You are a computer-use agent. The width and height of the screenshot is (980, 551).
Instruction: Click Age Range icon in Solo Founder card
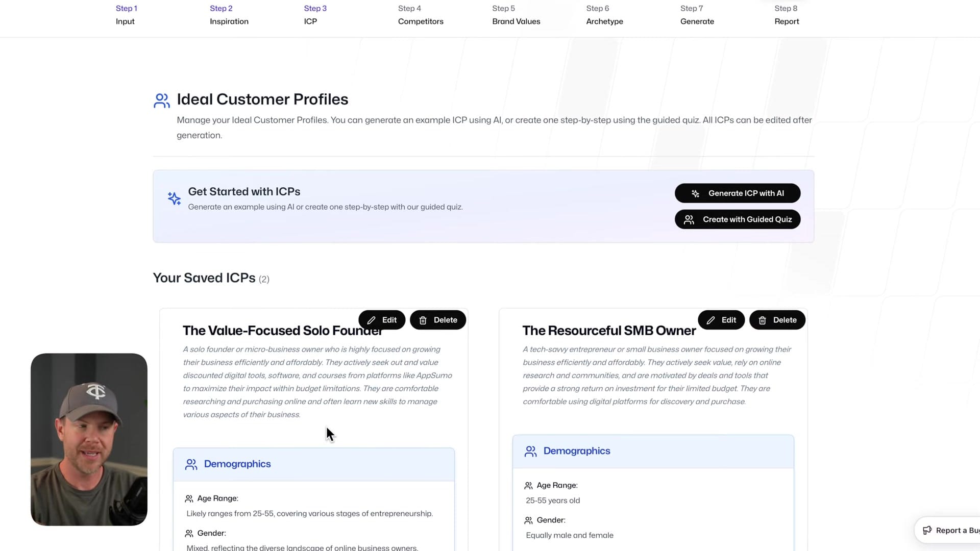(x=189, y=498)
